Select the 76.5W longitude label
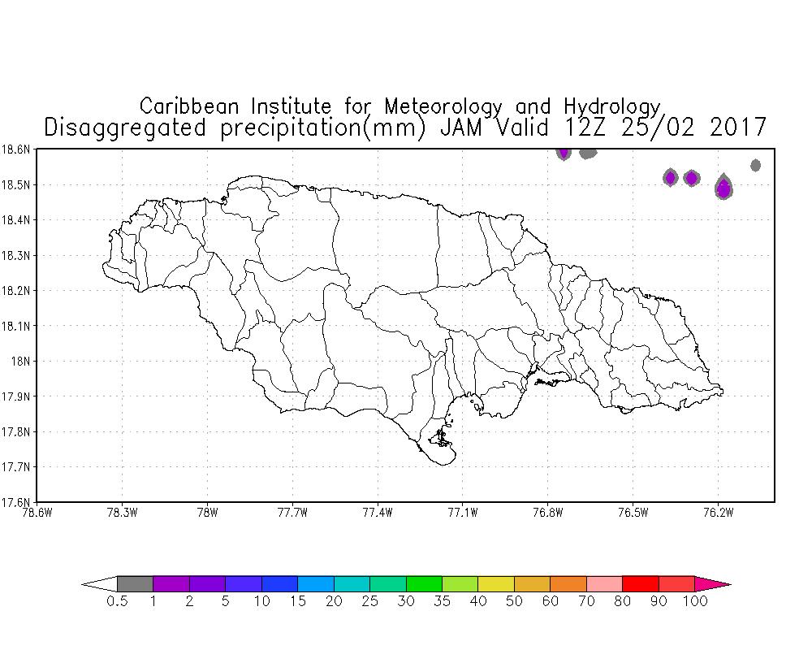The width and height of the screenshot is (812, 650). 633,513
